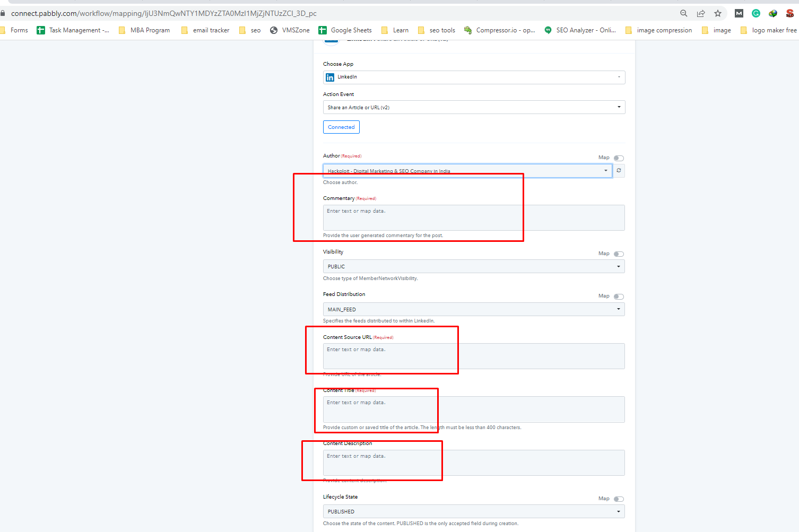Open the Visibility PUBLIC dropdown

474,266
